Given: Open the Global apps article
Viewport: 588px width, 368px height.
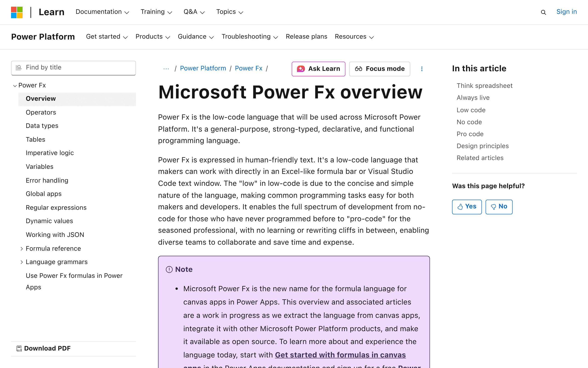Looking at the screenshot, I should pos(44,194).
